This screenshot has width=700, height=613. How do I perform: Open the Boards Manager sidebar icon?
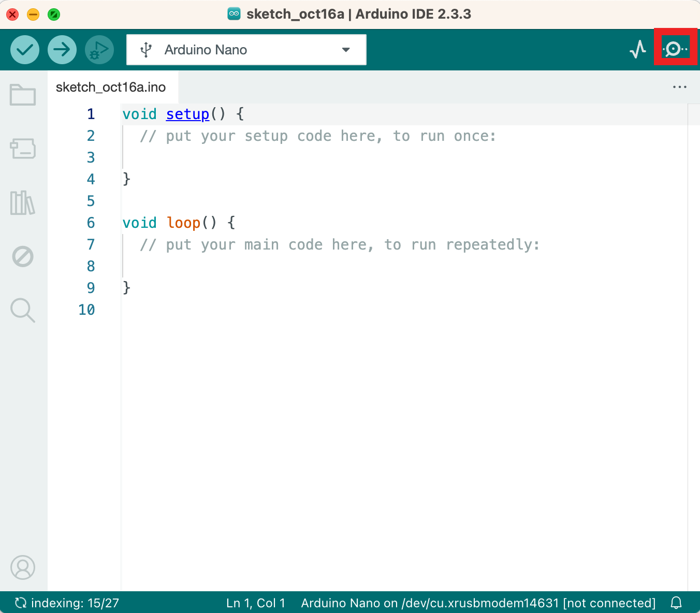pos(23,149)
